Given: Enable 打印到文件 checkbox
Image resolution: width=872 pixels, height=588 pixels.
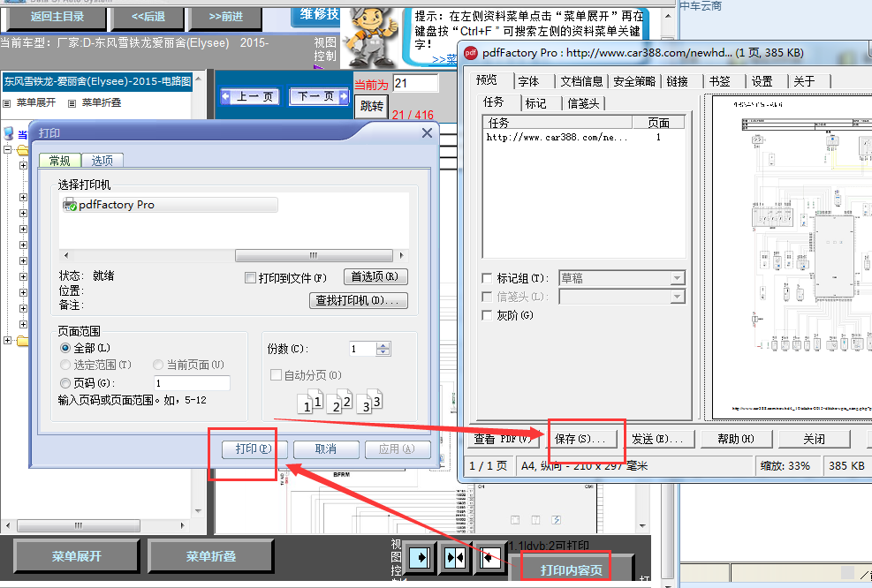Looking at the screenshot, I should pyautogui.click(x=250, y=277).
